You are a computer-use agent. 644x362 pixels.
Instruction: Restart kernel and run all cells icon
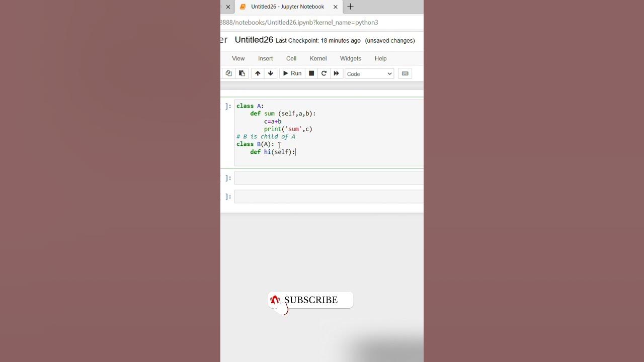(x=337, y=73)
